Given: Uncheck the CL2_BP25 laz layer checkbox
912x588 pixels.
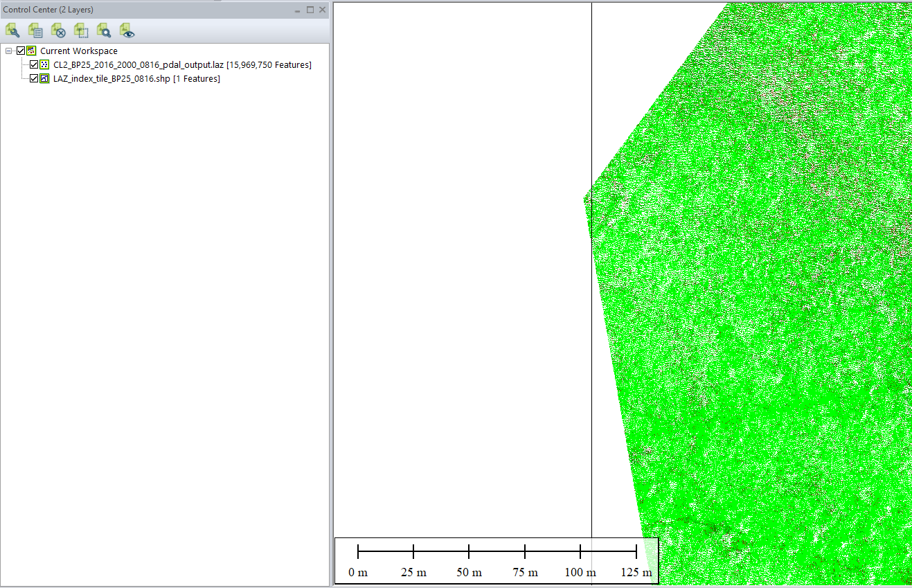Looking at the screenshot, I should tap(33, 64).
